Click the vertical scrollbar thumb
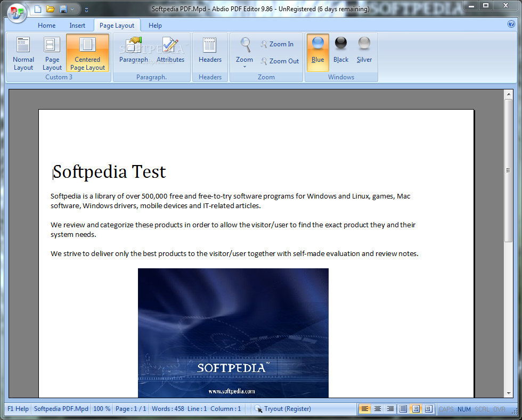 [x=508, y=170]
